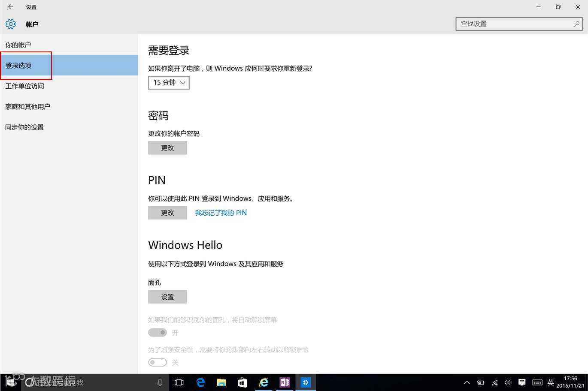Screen dimensions: 588x391
Task: Show the touch keyboard from the tray
Action: [x=537, y=382]
